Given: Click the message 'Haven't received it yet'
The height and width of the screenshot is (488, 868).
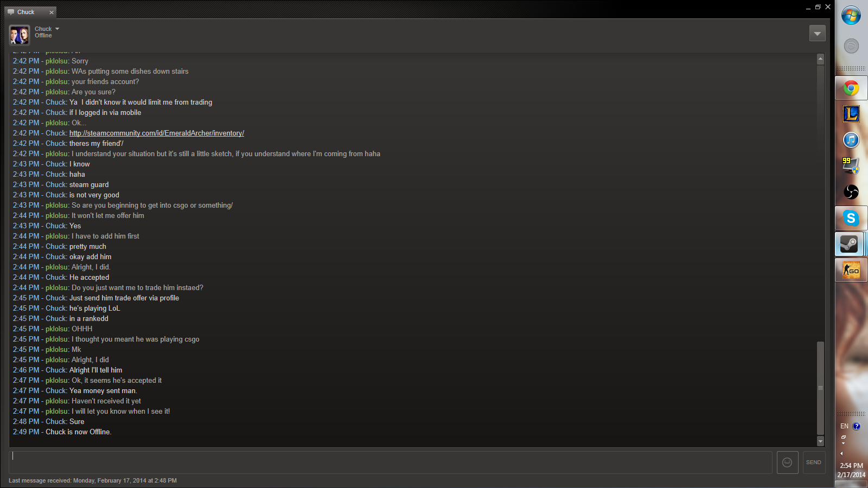Looking at the screenshot, I should coord(106,401).
